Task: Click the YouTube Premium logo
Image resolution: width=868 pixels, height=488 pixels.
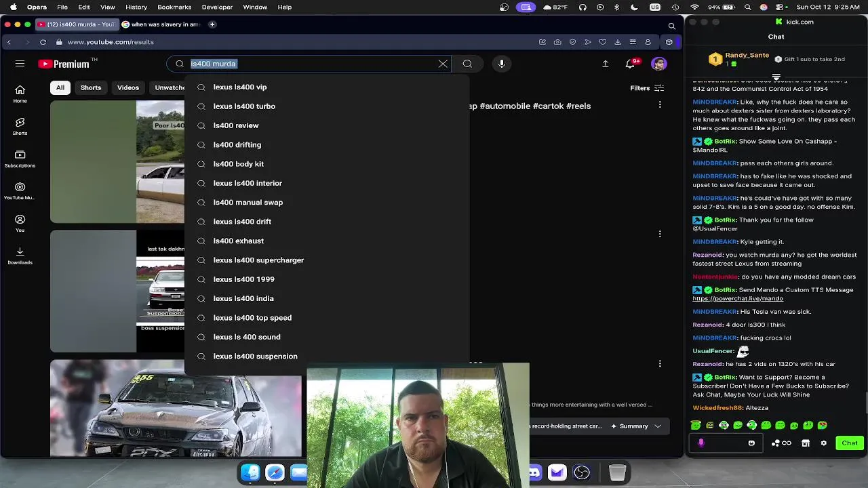Action: pos(64,64)
